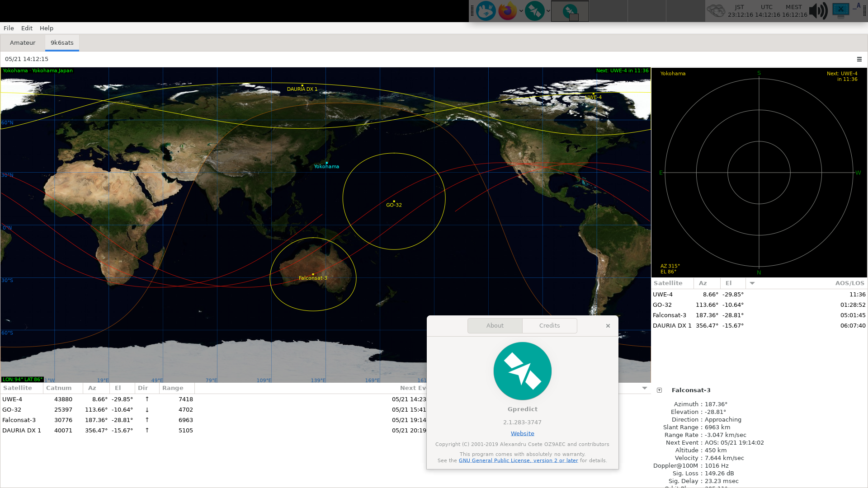Open the Credits tab in the About dialog
Image resolution: width=868 pixels, height=488 pixels.
pos(549,325)
